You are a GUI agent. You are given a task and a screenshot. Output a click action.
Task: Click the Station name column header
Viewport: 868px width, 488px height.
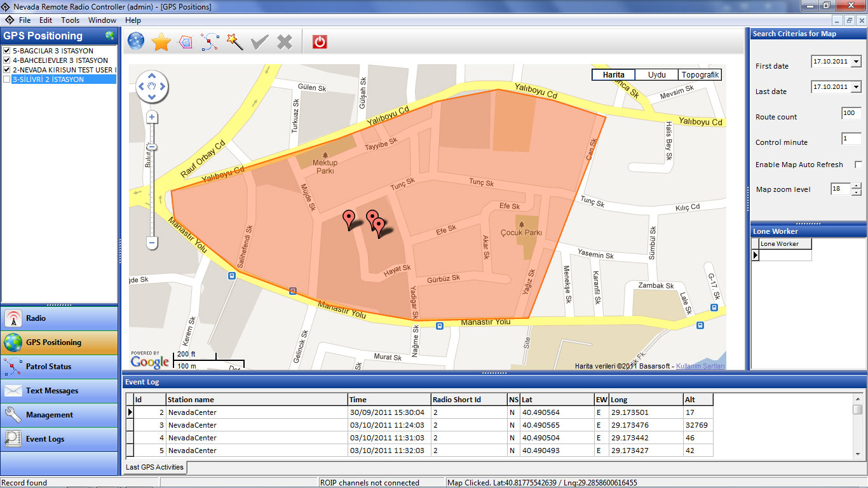click(x=257, y=400)
